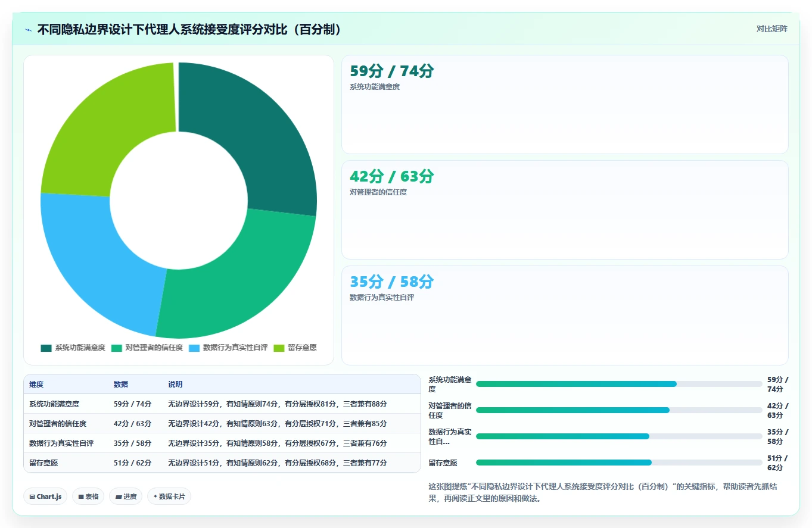Click the 表格 tag
Image resolution: width=812 pixels, height=528 pixels.
point(88,496)
